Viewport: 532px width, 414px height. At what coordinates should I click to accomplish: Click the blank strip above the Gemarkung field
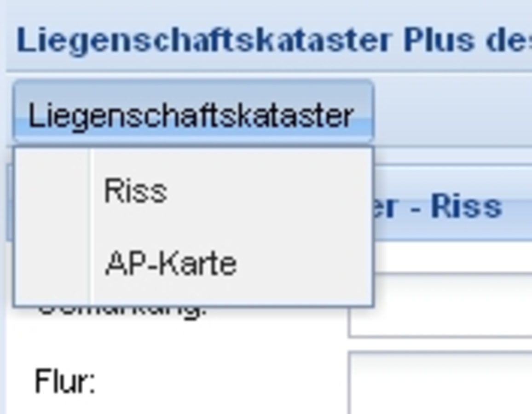point(451,257)
